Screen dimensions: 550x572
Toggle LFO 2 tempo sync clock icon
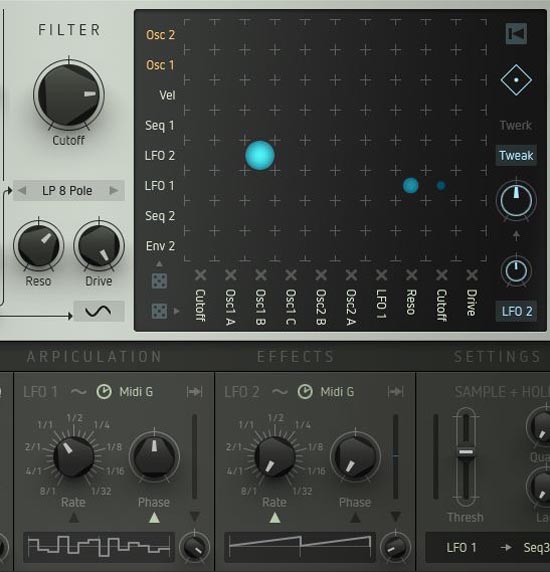pos(305,392)
